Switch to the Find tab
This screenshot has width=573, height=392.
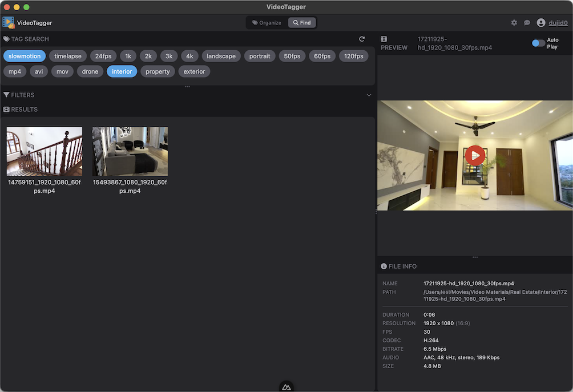pos(302,23)
